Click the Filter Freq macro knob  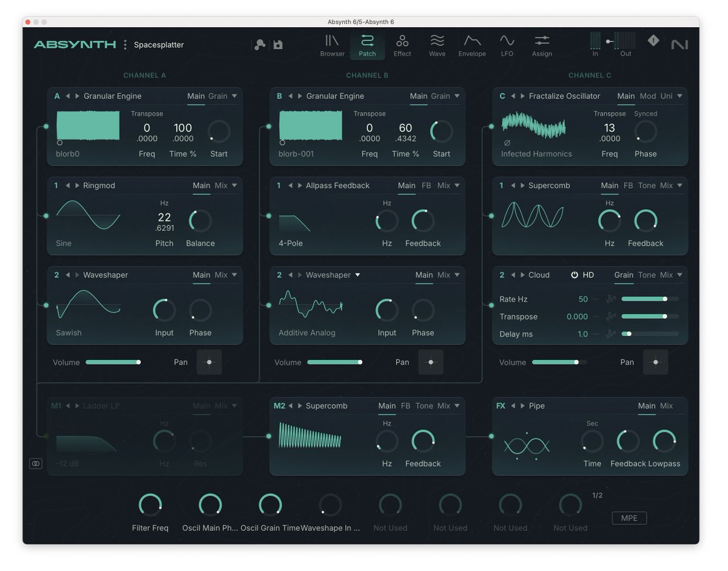(x=150, y=504)
